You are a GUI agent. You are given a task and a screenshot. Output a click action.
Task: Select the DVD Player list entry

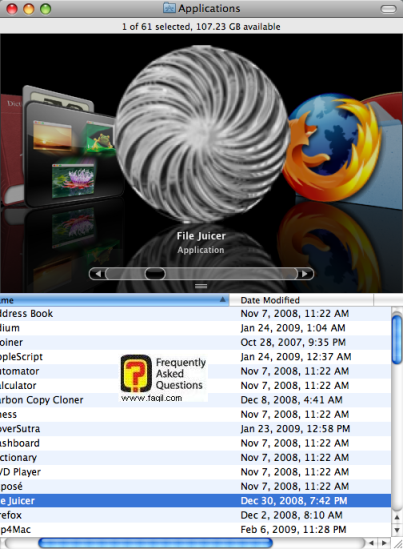coord(195,472)
